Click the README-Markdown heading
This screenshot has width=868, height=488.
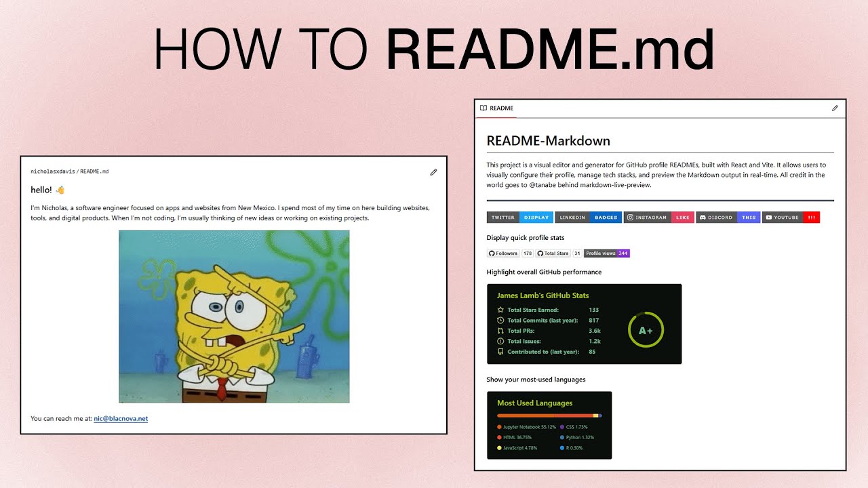[x=549, y=141]
